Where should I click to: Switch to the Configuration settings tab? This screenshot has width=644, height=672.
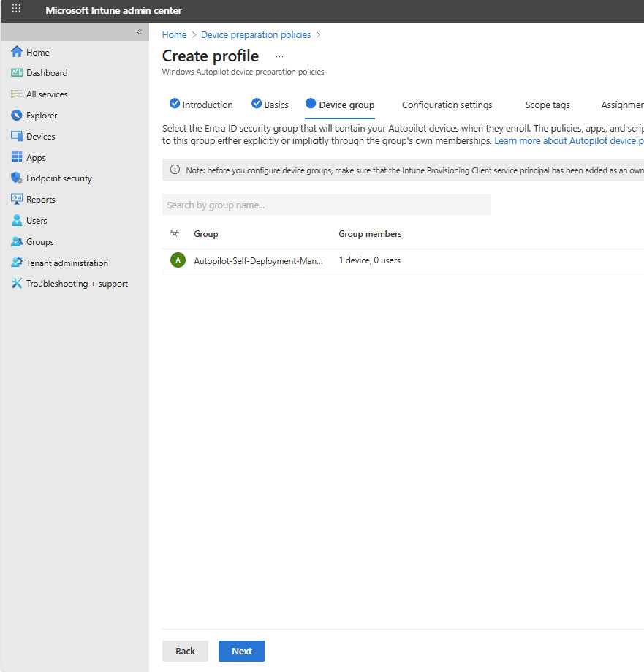447,105
